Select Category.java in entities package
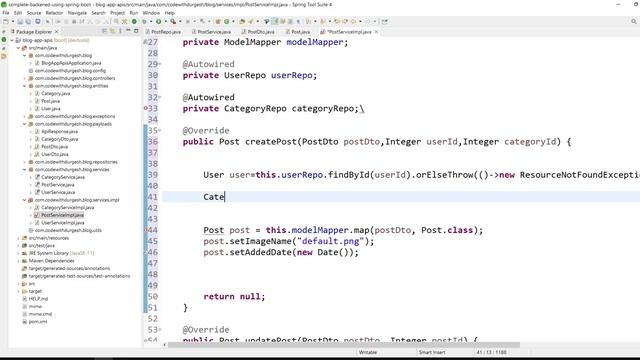Image resolution: width=640 pixels, height=360 pixels. 56,93
